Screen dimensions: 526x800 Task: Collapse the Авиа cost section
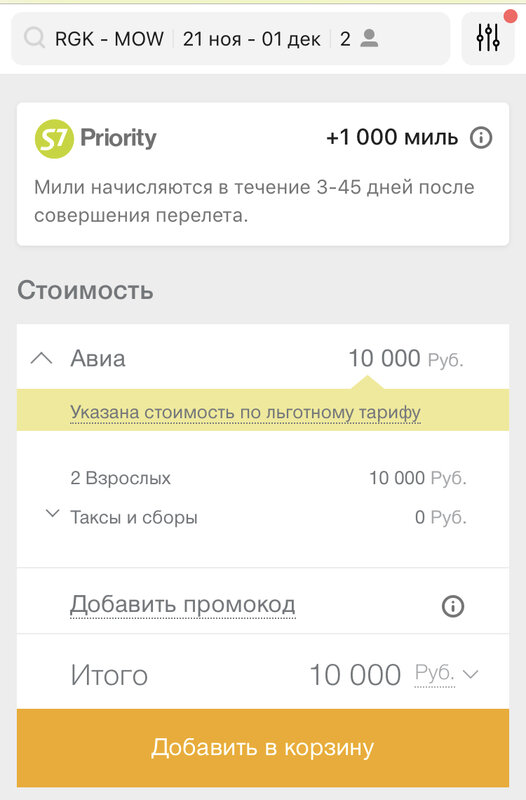41,359
